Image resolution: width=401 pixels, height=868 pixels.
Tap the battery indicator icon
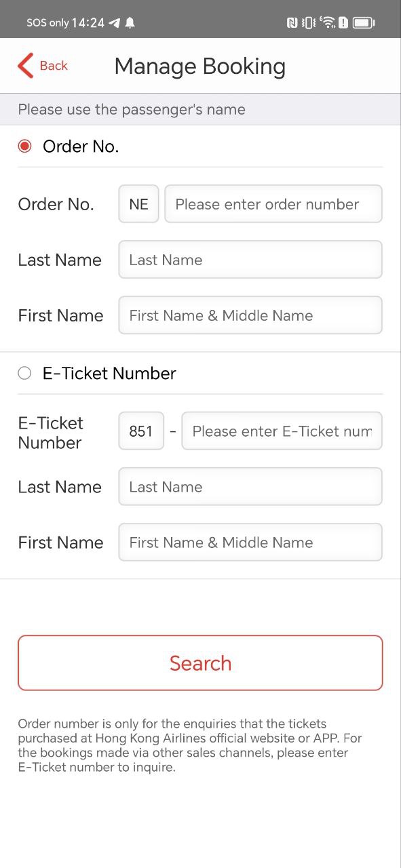click(364, 23)
